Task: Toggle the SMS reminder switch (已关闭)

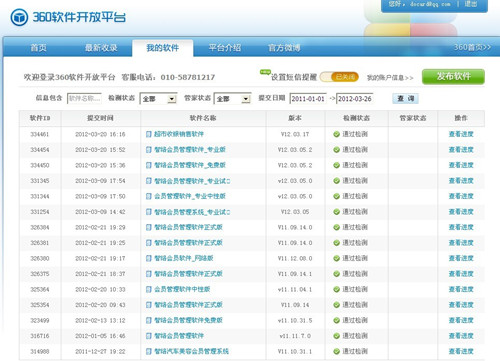Action: pos(339,77)
